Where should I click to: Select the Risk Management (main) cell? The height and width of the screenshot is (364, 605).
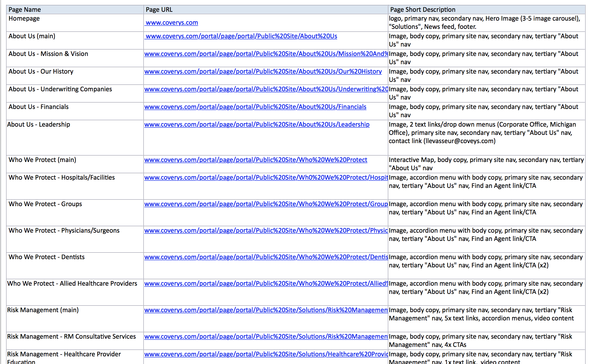tap(75, 319)
